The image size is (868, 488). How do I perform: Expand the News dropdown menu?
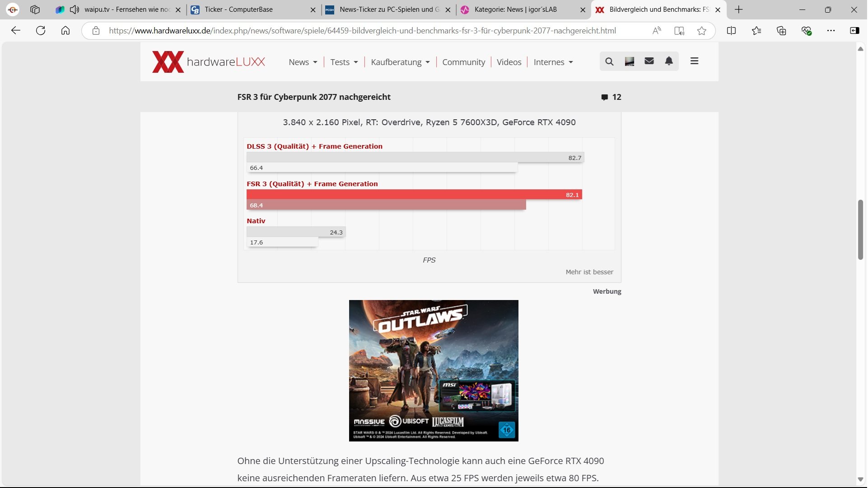coord(303,62)
